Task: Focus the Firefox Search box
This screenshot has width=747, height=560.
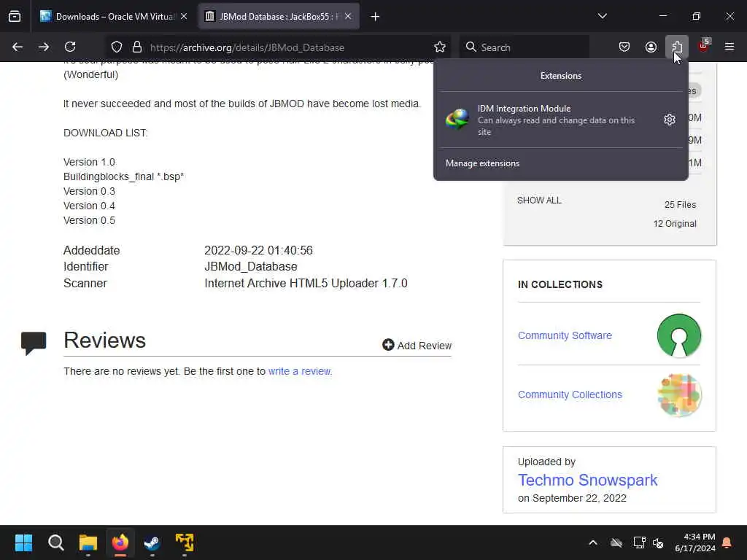Action: [524, 47]
